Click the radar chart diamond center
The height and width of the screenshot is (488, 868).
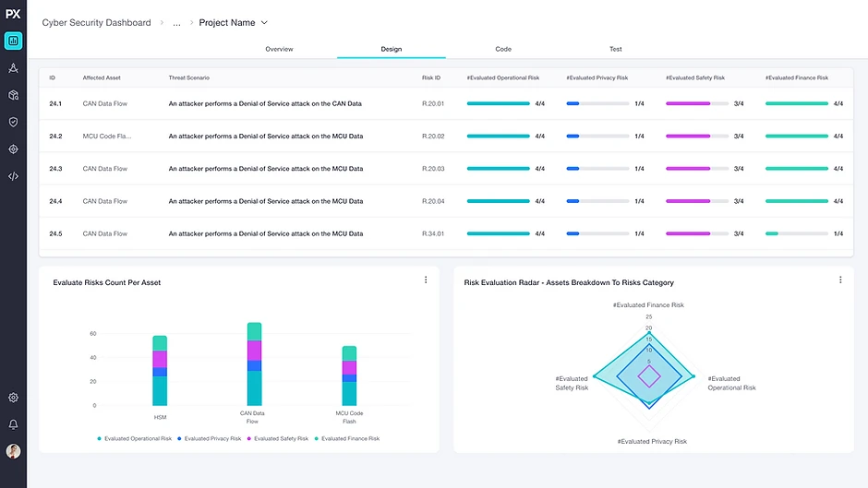[x=649, y=376]
